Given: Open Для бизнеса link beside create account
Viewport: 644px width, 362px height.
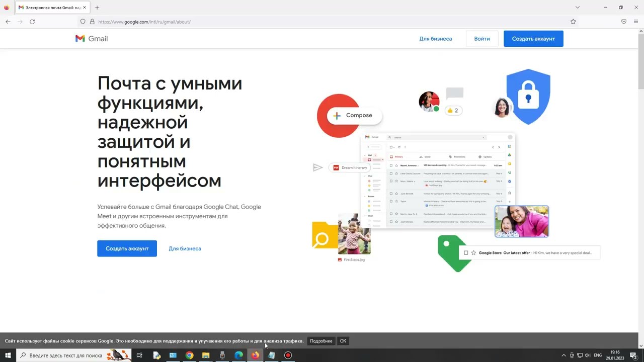Looking at the screenshot, I should pos(185,248).
